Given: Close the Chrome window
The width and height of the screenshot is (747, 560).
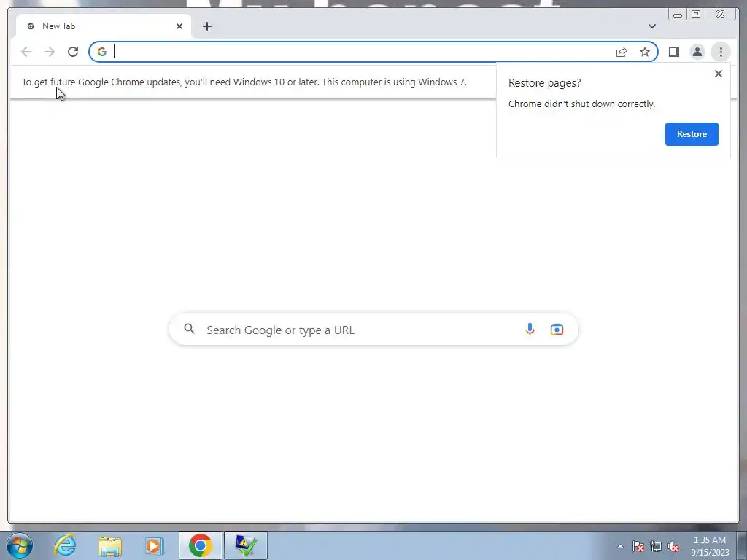Looking at the screenshot, I should 720,15.
